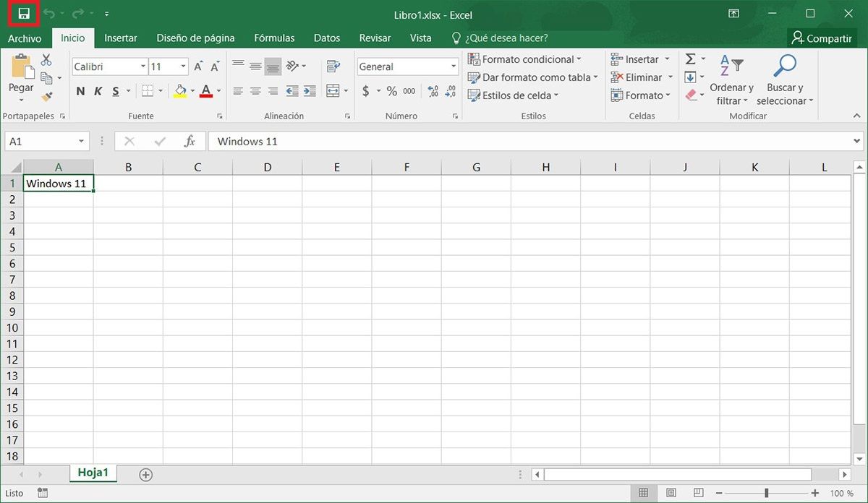Click Dar formato como tabla
The image size is (868, 503).
pyautogui.click(x=533, y=77)
